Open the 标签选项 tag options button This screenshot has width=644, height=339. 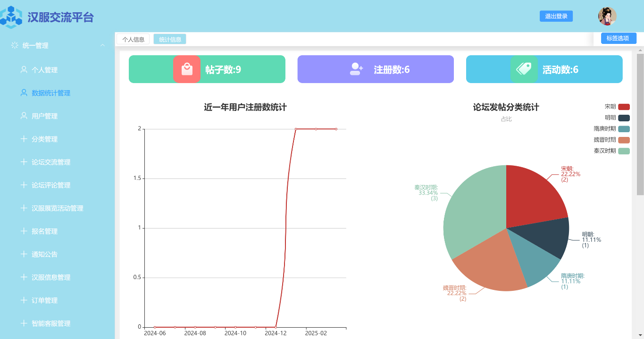(x=619, y=38)
